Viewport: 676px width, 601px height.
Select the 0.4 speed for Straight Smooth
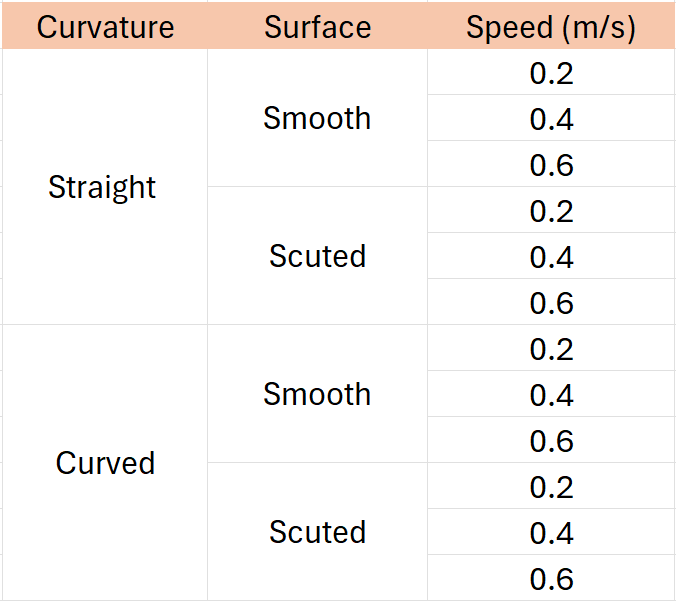tap(551, 119)
